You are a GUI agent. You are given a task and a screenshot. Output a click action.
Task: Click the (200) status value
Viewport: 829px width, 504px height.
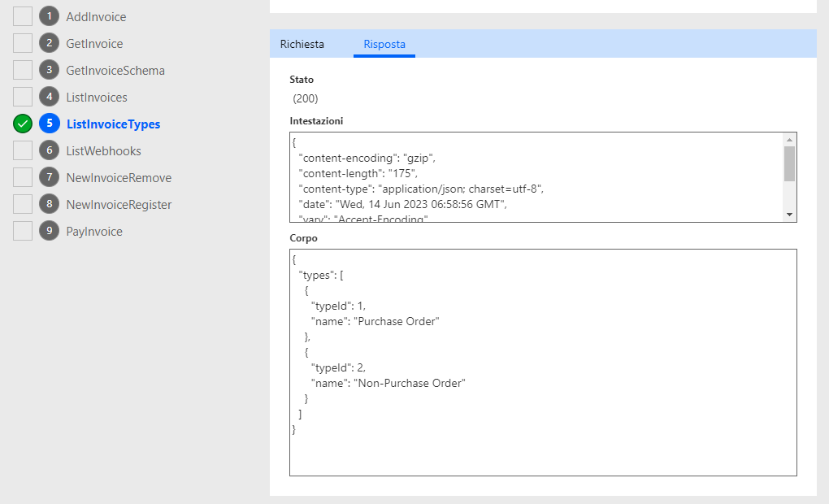tap(306, 98)
